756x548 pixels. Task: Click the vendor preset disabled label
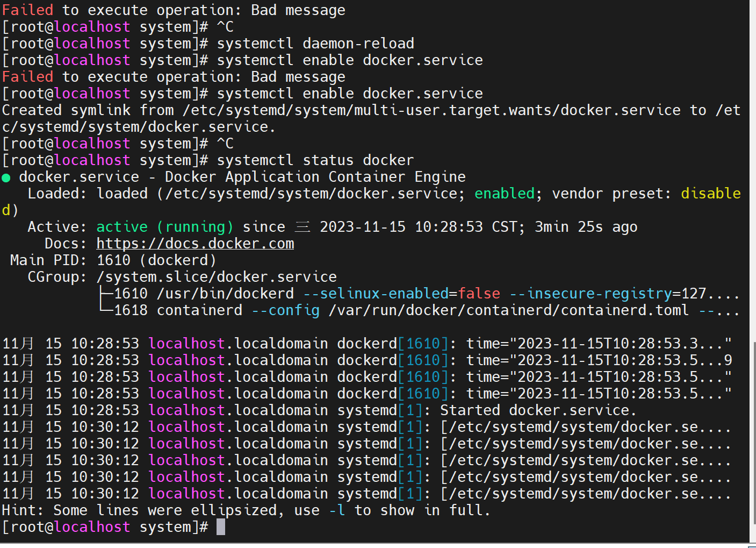click(x=710, y=193)
